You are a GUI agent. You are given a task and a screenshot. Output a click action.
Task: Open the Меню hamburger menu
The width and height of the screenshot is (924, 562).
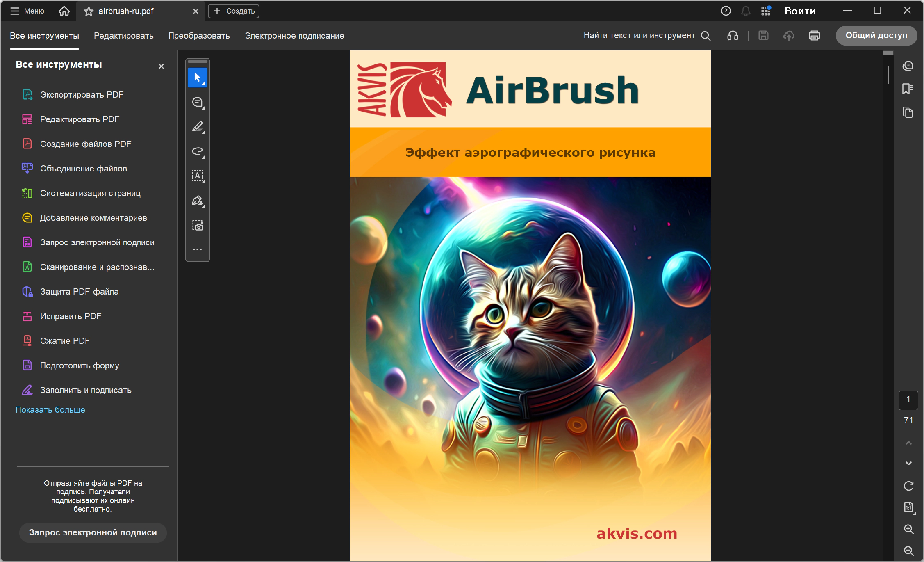point(27,11)
